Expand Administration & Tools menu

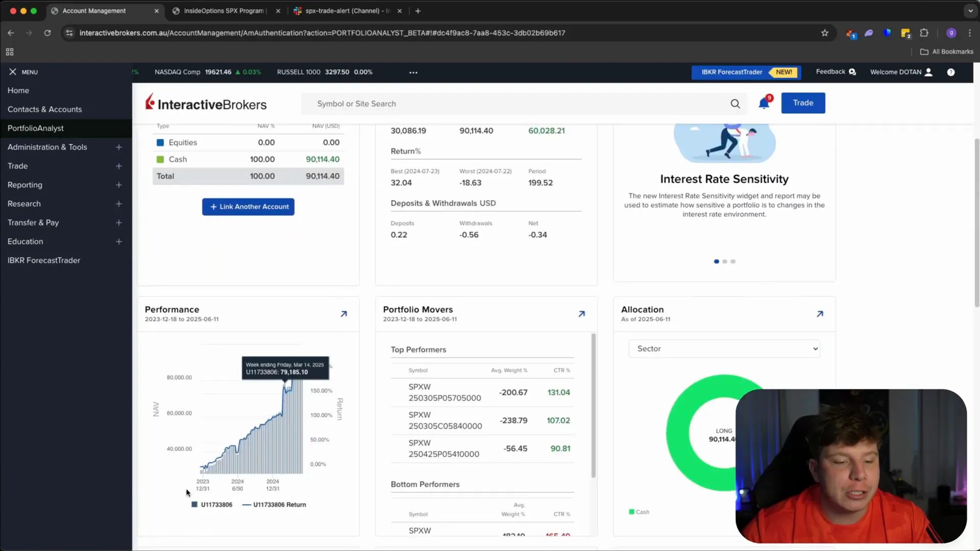[119, 147]
